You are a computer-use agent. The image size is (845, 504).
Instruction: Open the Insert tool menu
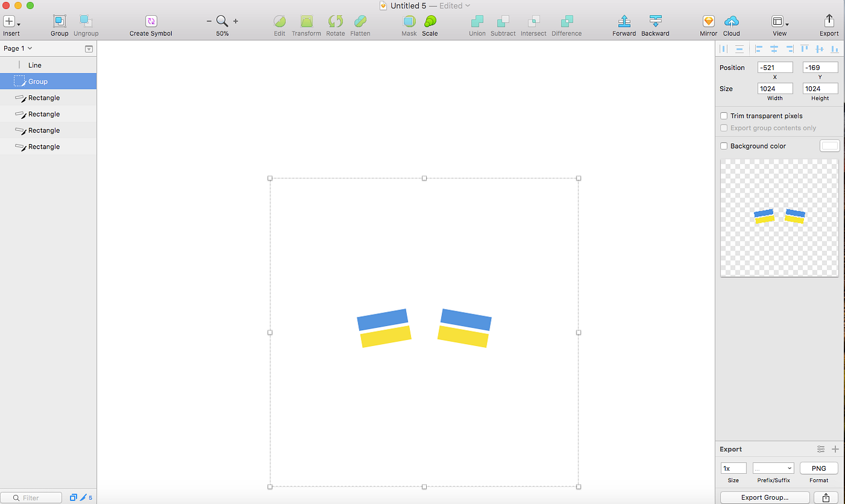tap(11, 21)
